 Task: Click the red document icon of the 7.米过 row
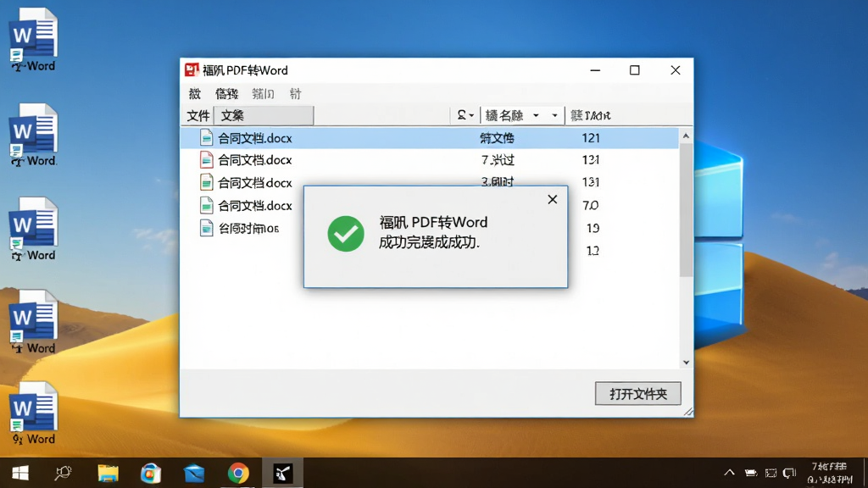pyautogui.click(x=206, y=159)
